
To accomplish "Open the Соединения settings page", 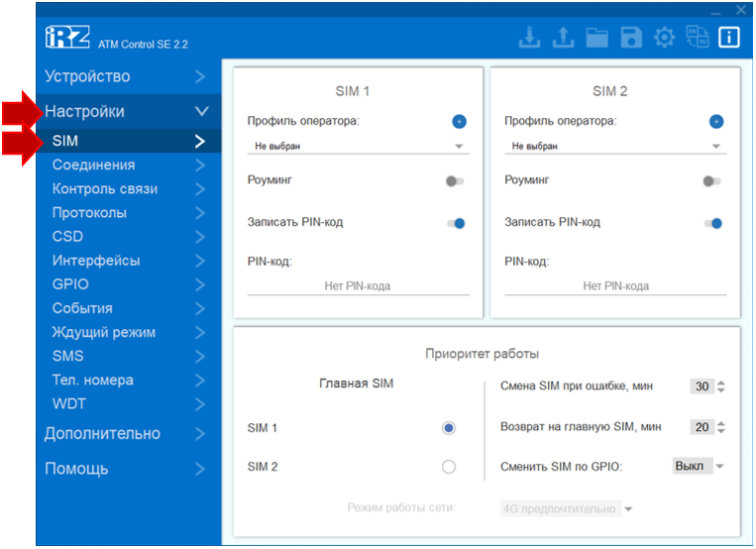I will tap(126, 165).
